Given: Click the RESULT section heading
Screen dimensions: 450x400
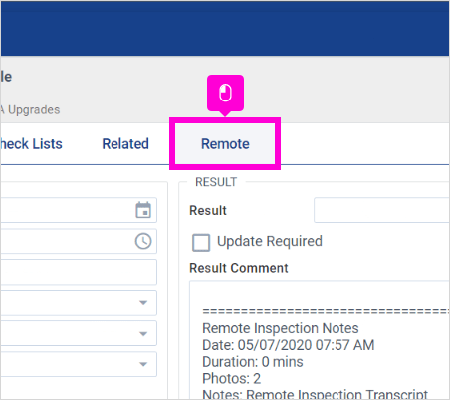Looking at the screenshot, I should pos(216,182).
